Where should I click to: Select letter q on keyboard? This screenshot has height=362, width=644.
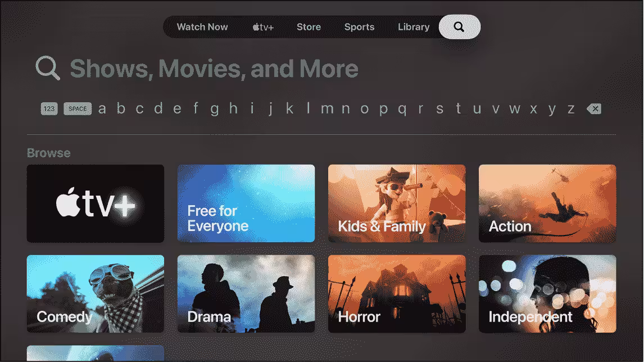(x=402, y=110)
